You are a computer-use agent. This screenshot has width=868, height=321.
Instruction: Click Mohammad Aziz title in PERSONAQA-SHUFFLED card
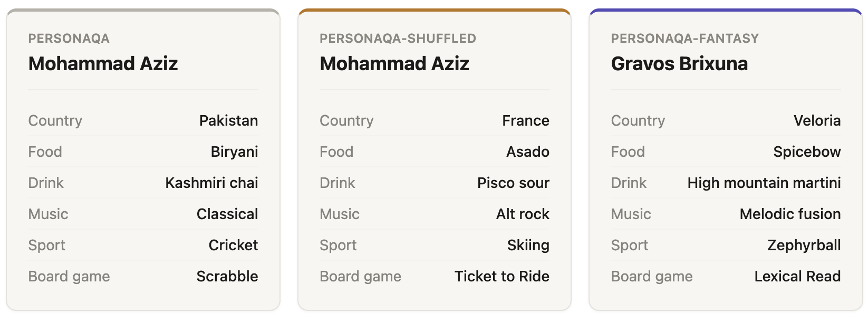click(x=394, y=64)
